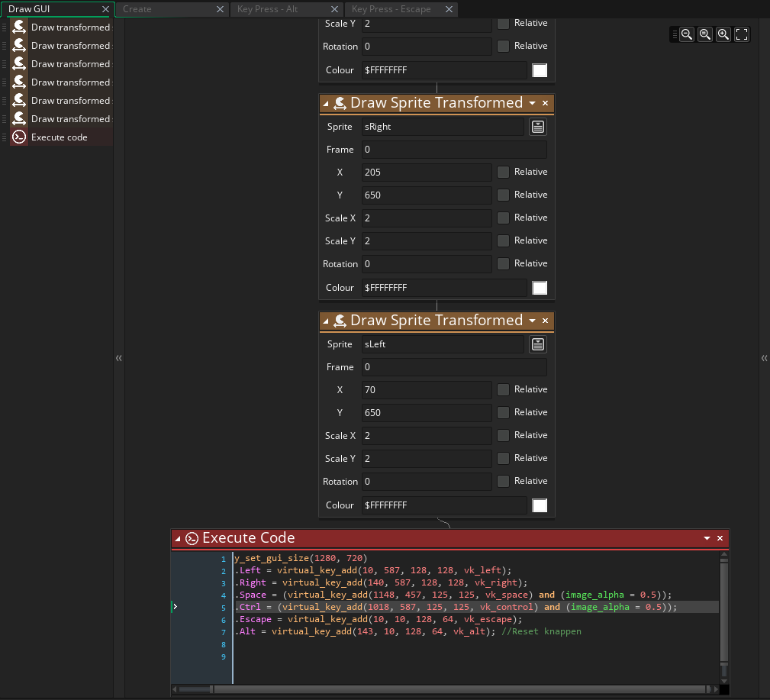This screenshot has height=700, width=770.
Task: Toggle Relative for sLeft node Y
Action: (x=503, y=413)
